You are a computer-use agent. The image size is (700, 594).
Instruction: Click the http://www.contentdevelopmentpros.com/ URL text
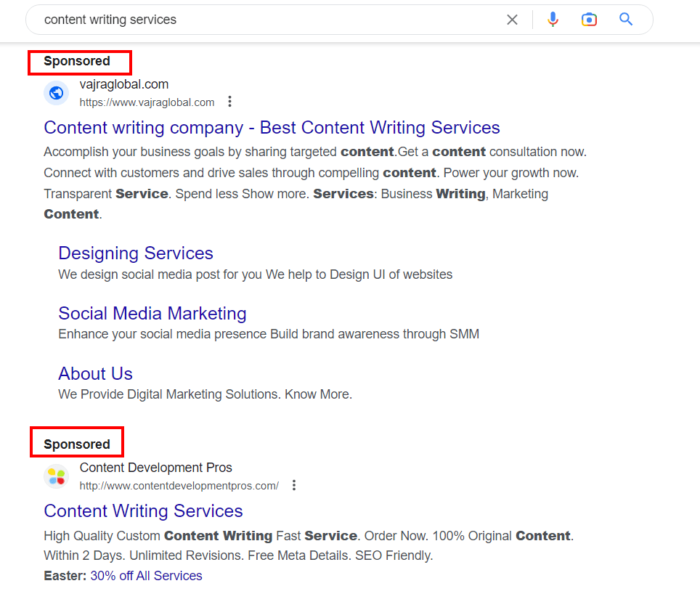click(x=179, y=486)
